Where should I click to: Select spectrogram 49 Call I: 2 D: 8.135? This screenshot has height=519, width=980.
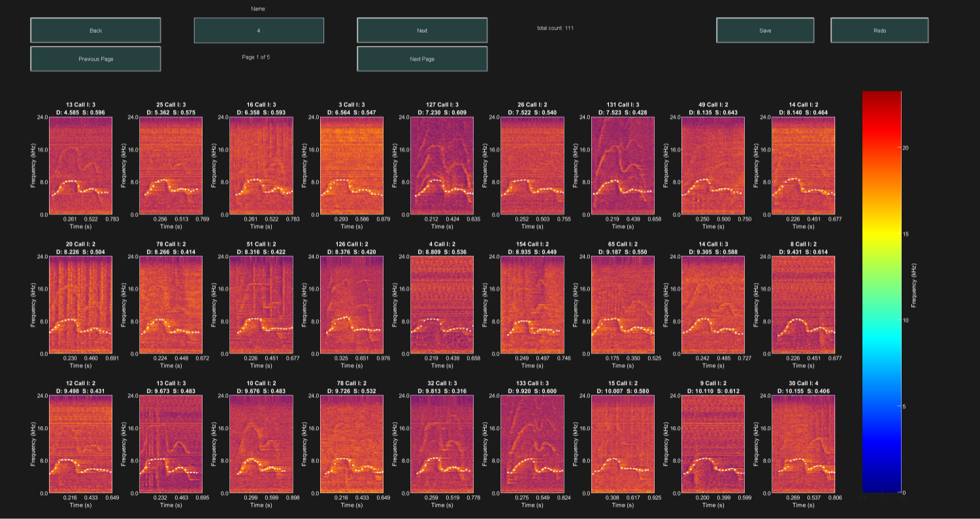(x=712, y=165)
